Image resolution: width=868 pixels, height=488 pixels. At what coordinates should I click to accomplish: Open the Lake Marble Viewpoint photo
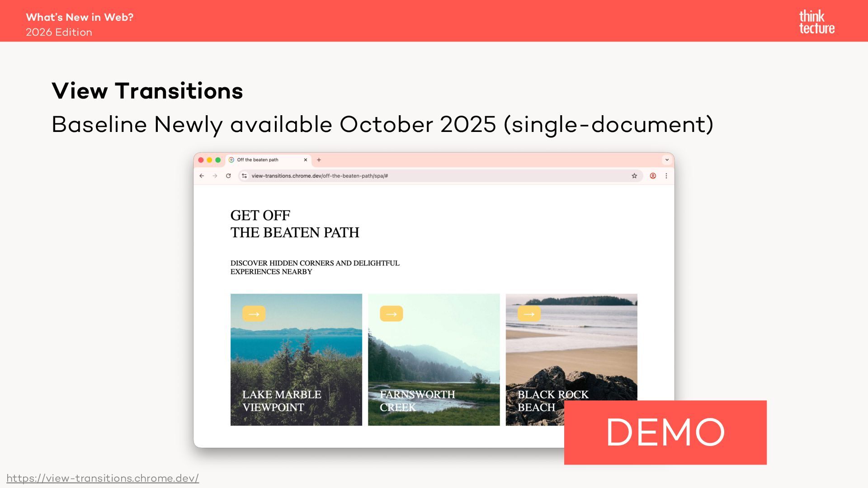296,360
